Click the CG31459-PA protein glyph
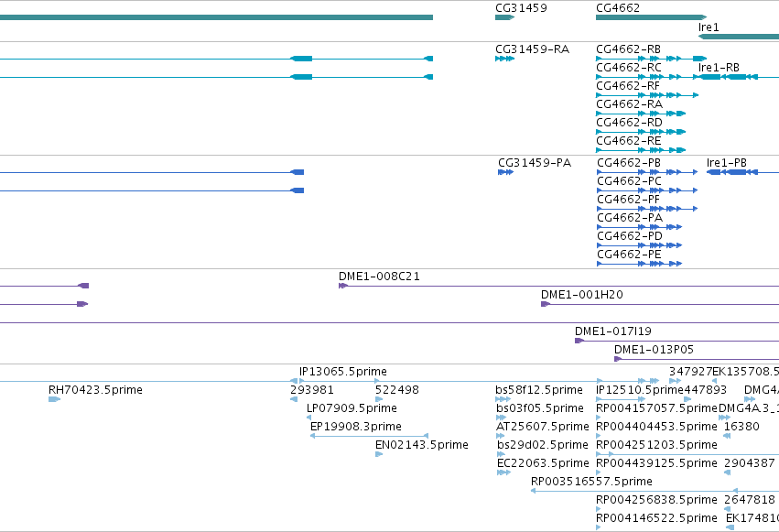779x532 pixels. 505,172
